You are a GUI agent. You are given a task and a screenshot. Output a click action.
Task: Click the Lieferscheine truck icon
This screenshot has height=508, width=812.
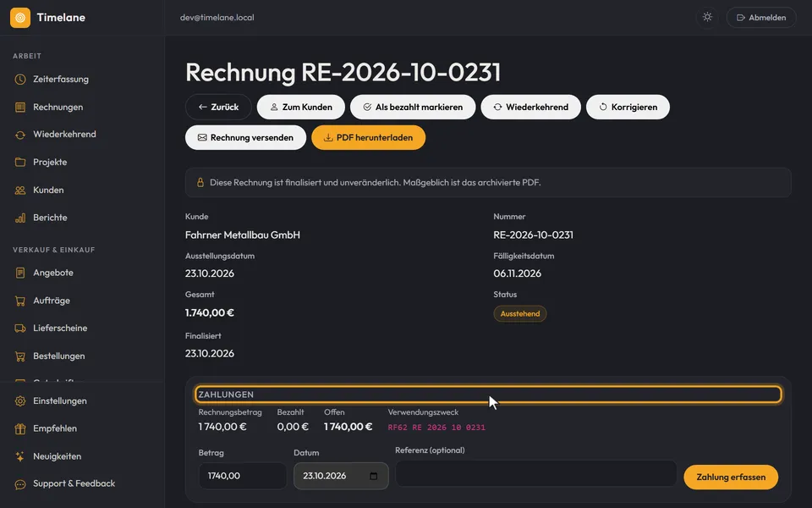click(x=20, y=329)
